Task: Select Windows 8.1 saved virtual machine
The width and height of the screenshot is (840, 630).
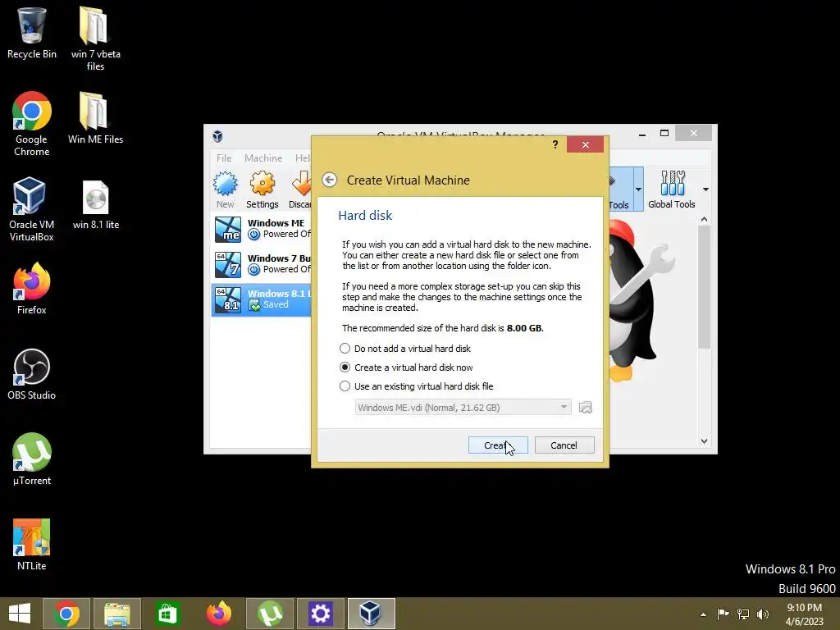Action: pyautogui.click(x=262, y=299)
